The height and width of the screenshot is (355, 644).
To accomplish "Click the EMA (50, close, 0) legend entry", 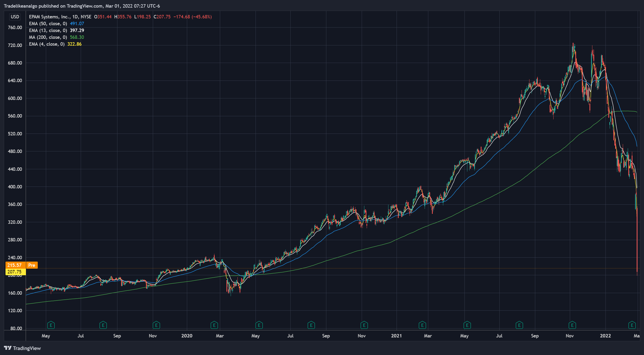I will (48, 24).
